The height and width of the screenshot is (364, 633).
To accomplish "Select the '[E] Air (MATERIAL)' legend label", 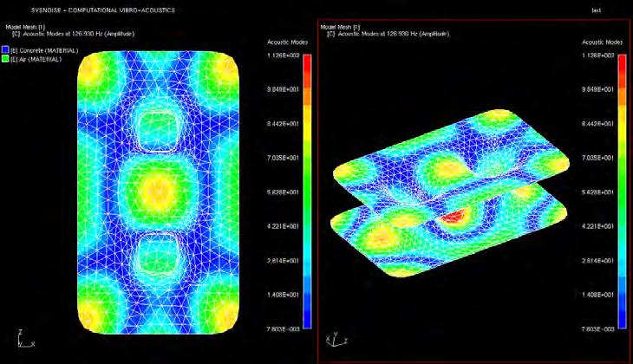I will coord(36,59).
